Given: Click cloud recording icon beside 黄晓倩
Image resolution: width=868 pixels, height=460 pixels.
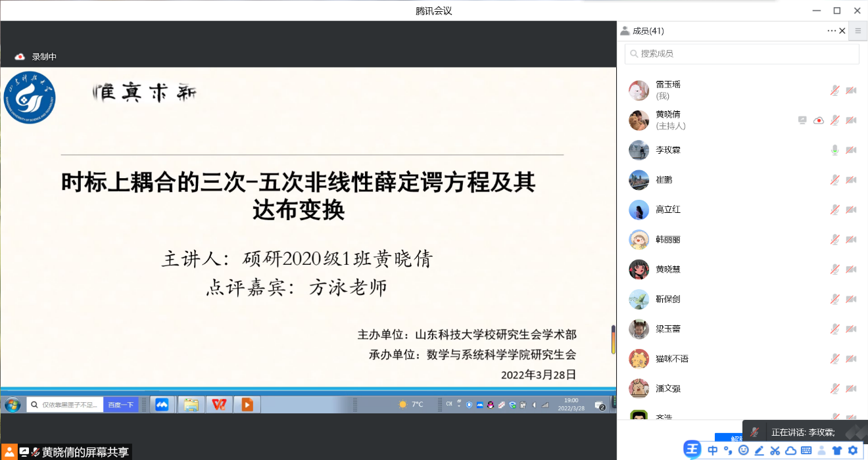Looking at the screenshot, I should pyautogui.click(x=819, y=120).
